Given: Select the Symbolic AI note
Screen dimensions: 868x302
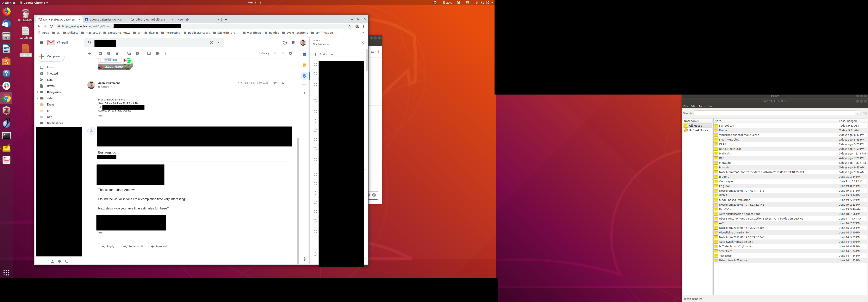Looking at the screenshot, I should point(726,126).
